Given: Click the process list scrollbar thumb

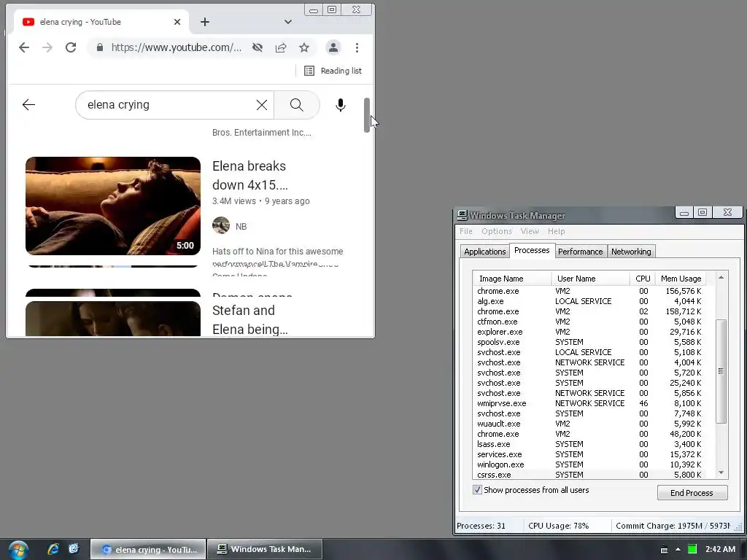Looking at the screenshot, I should coord(721,371).
